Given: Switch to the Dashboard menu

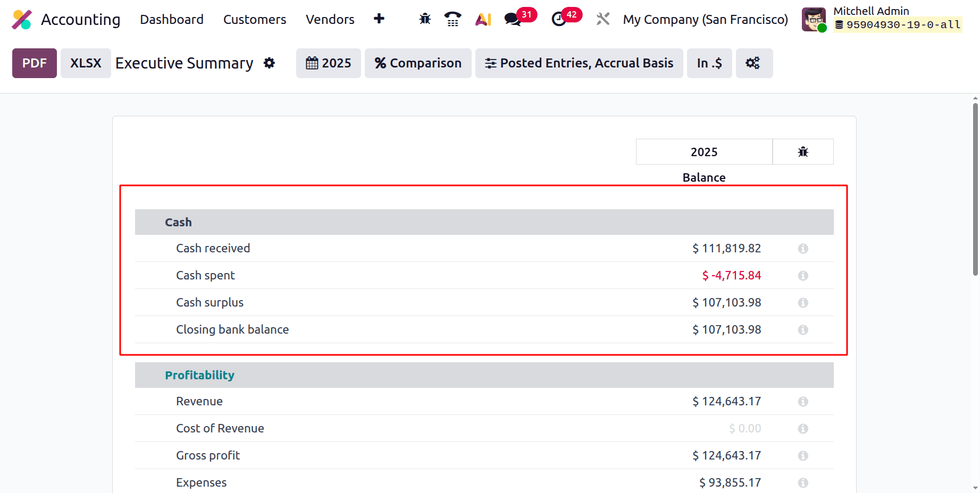Looking at the screenshot, I should pyautogui.click(x=171, y=19).
